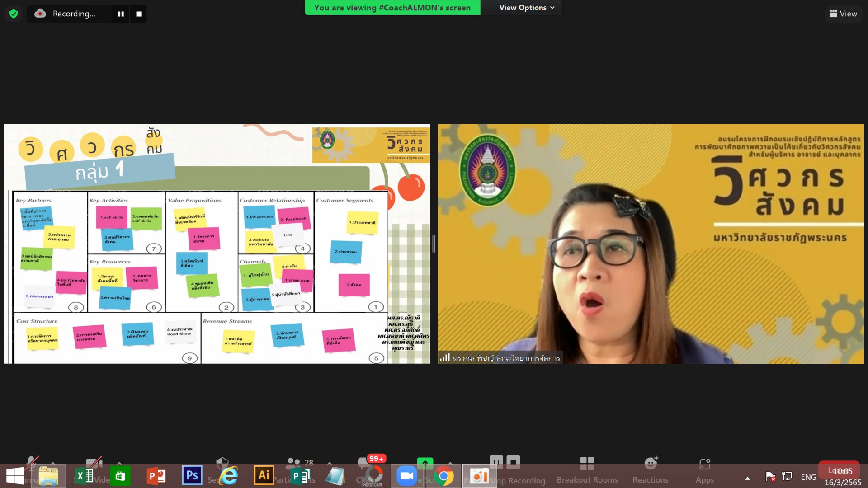Expand participants options caret
Viewport: 868px width, 488px height.
tap(329, 463)
